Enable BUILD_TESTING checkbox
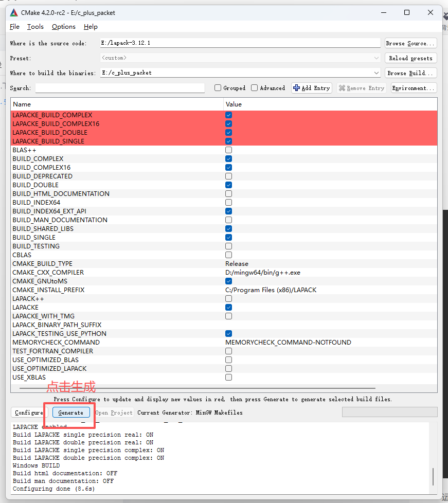448x503 pixels. [x=228, y=246]
